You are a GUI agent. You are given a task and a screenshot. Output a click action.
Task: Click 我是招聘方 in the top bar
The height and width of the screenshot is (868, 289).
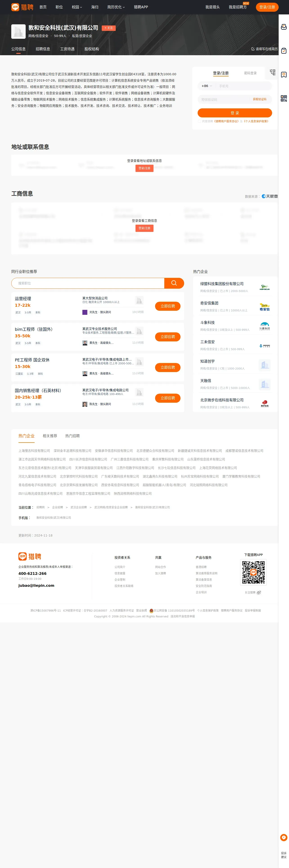237,7
